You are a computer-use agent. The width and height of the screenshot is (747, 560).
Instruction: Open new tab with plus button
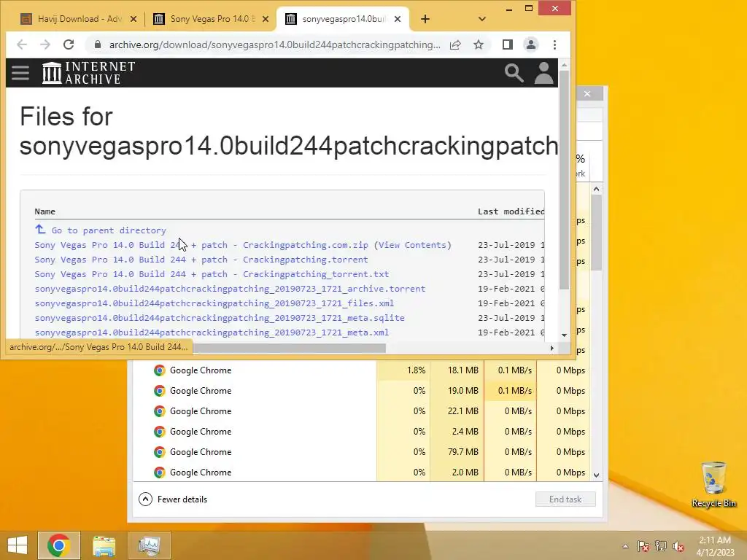425,19
